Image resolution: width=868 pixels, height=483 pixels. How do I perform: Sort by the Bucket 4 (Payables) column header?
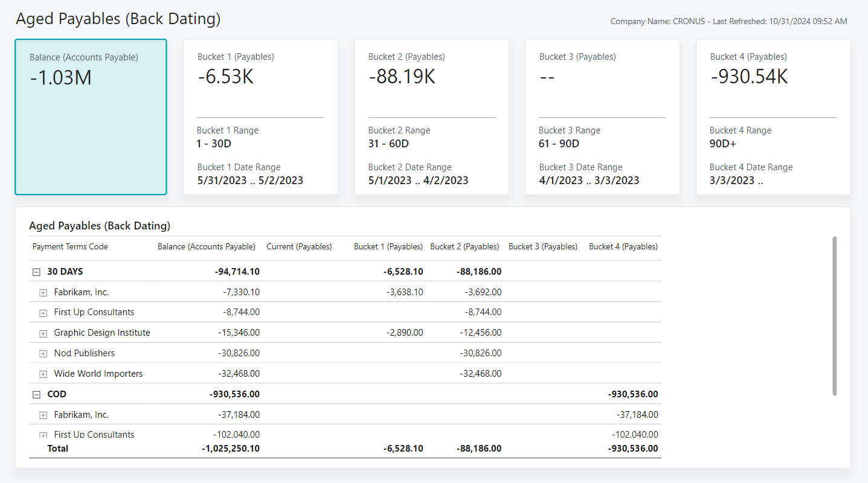(623, 246)
